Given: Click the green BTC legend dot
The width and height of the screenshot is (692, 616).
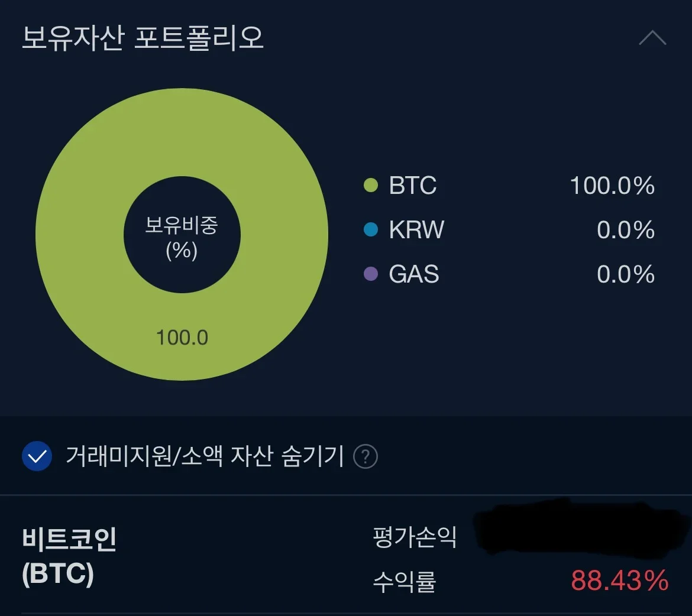Looking at the screenshot, I should tap(371, 186).
